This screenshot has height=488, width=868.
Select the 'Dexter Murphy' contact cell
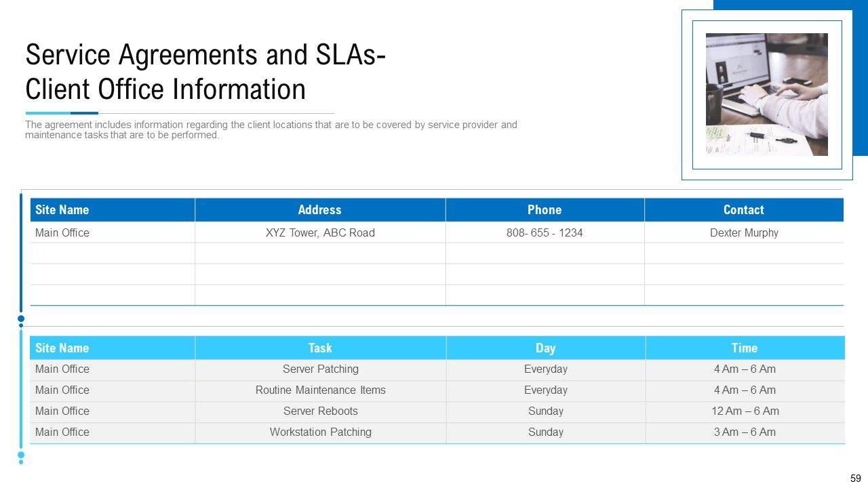pyautogui.click(x=744, y=232)
